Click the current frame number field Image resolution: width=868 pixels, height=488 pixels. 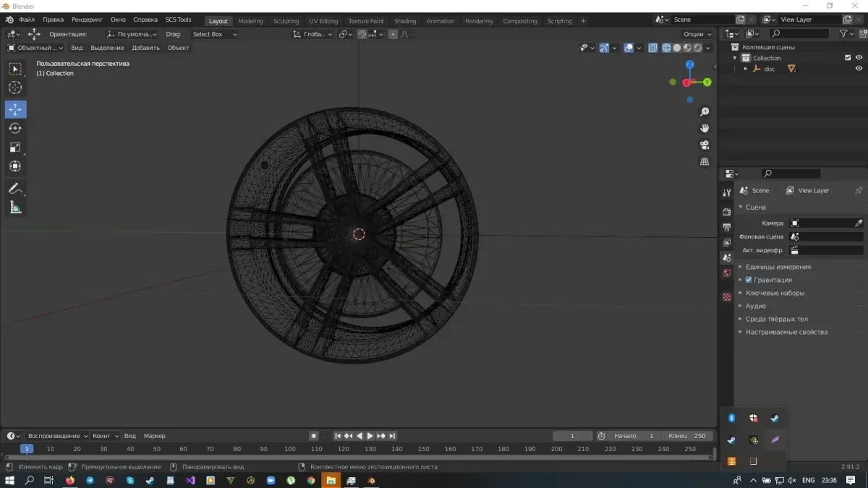572,436
